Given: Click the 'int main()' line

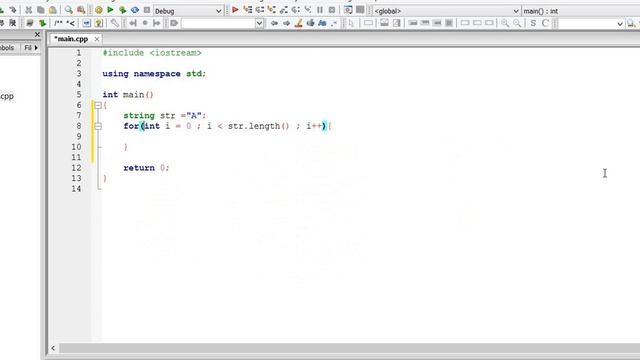Looking at the screenshot, I should click(x=128, y=95).
